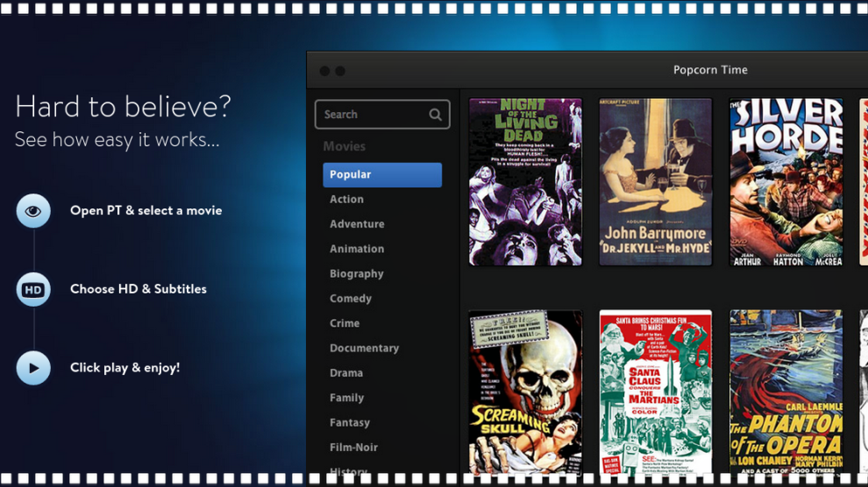Click the first dark window control dot

324,71
